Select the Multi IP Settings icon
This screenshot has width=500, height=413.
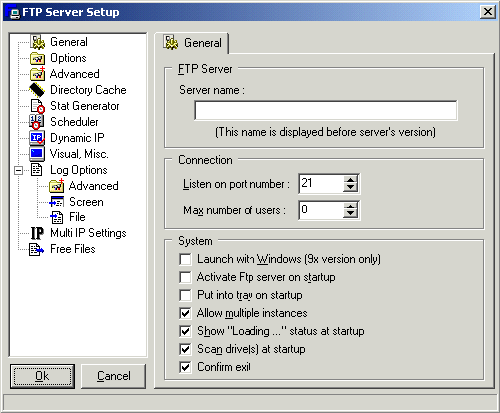pos(37,233)
